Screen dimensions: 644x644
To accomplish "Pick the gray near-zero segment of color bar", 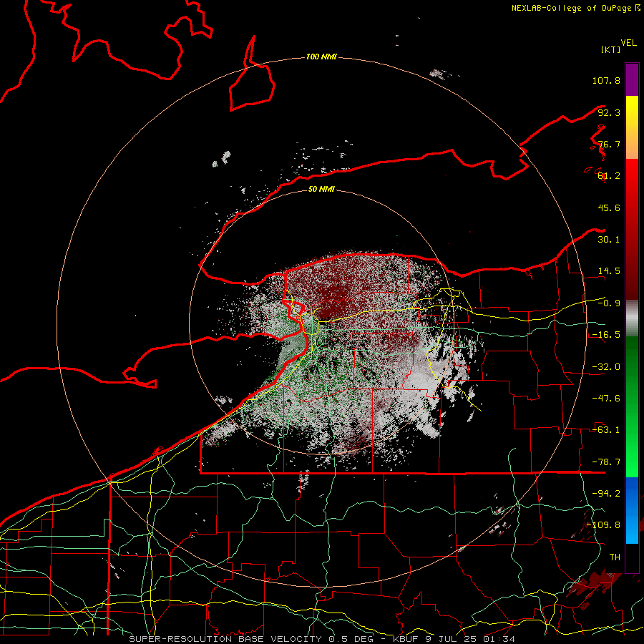I will (x=632, y=318).
